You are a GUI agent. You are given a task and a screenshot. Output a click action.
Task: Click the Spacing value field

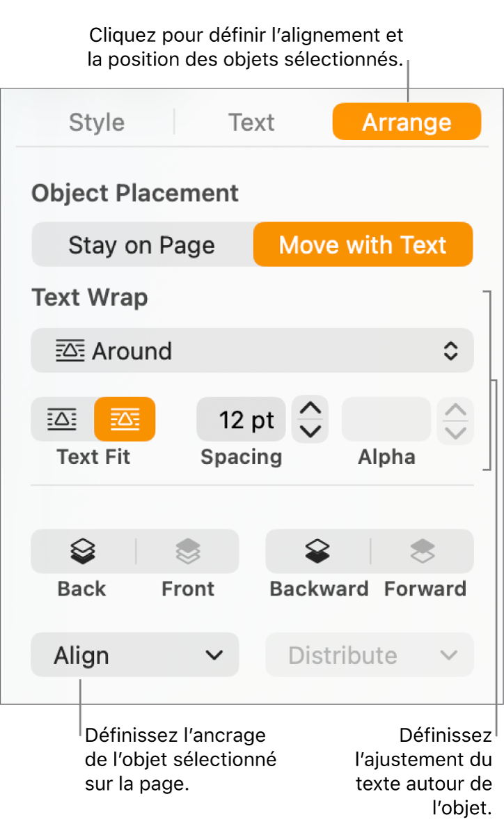pyautogui.click(x=242, y=420)
